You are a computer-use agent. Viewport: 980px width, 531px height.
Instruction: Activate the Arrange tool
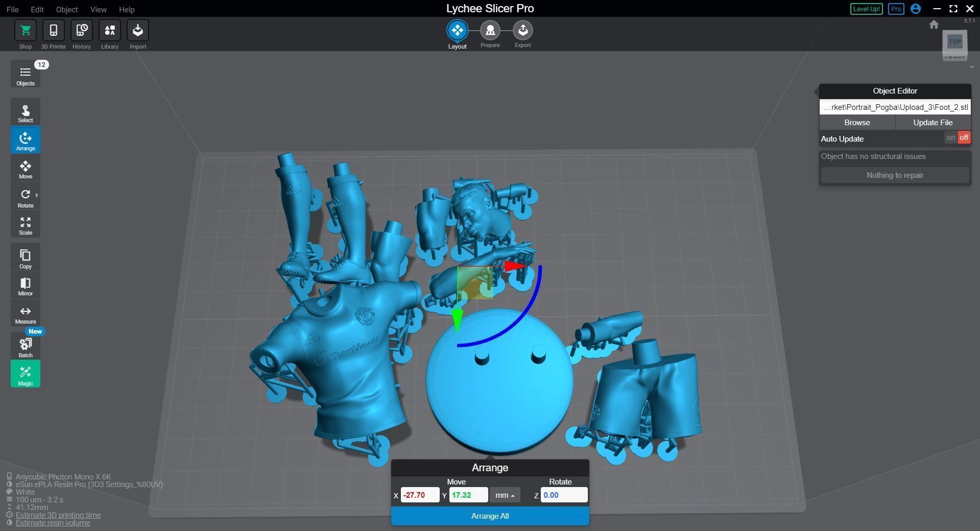tap(25, 140)
